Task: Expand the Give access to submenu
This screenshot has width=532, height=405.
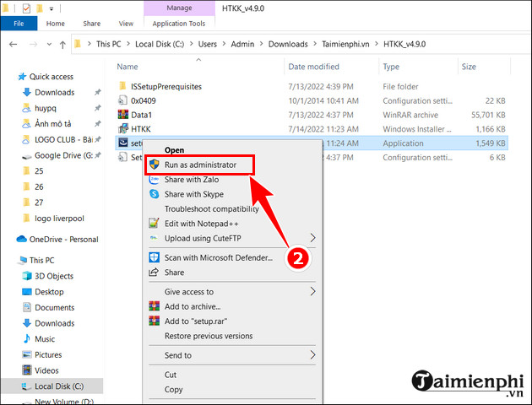Action: (x=313, y=292)
